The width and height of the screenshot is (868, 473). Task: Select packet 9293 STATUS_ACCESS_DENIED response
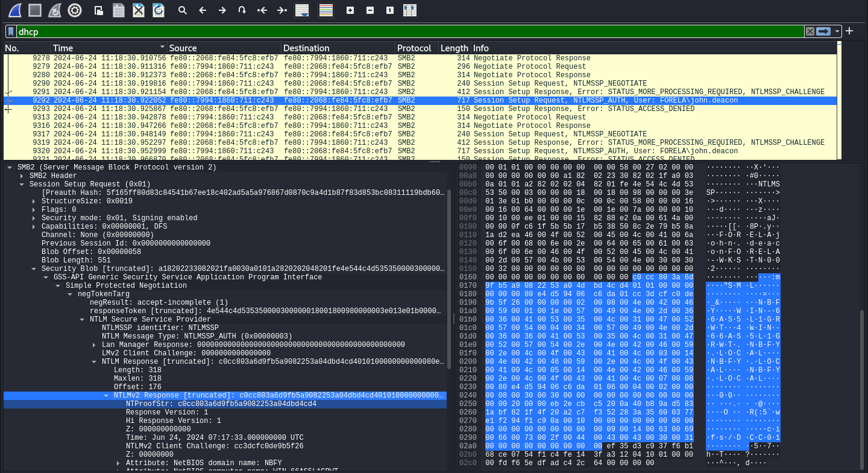coord(420,109)
